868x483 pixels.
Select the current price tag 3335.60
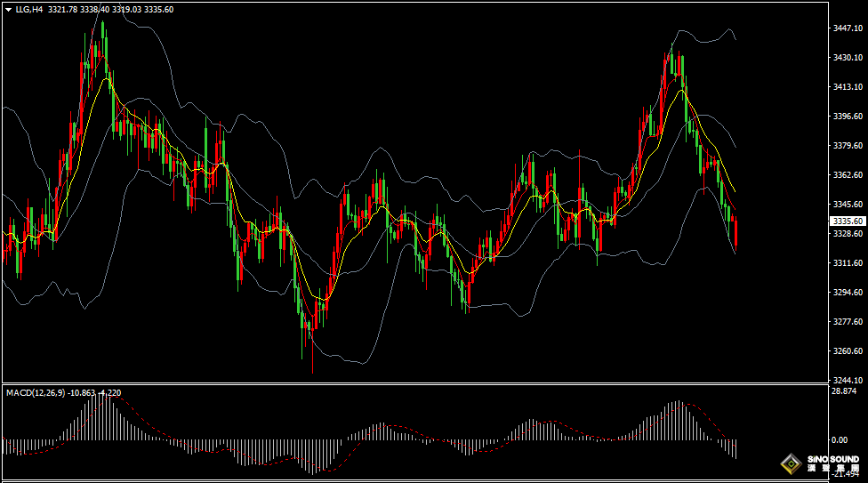(848, 221)
